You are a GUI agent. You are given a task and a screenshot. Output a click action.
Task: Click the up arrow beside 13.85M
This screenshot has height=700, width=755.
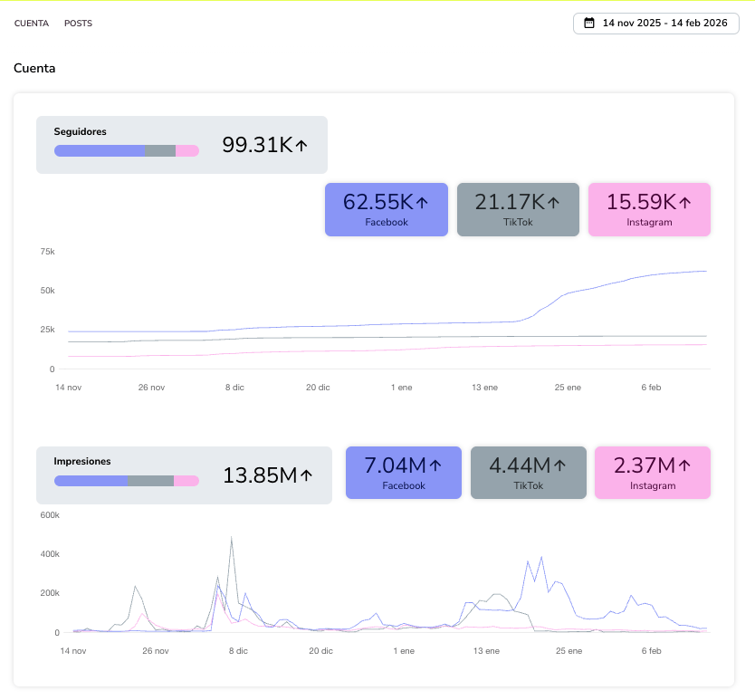click(x=306, y=475)
